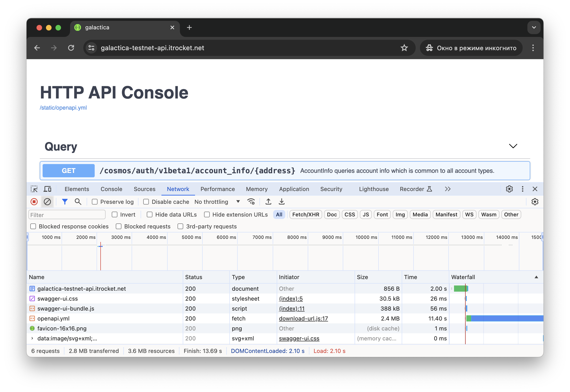
Task: Filter requests by Img type
Action: pos(400,214)
